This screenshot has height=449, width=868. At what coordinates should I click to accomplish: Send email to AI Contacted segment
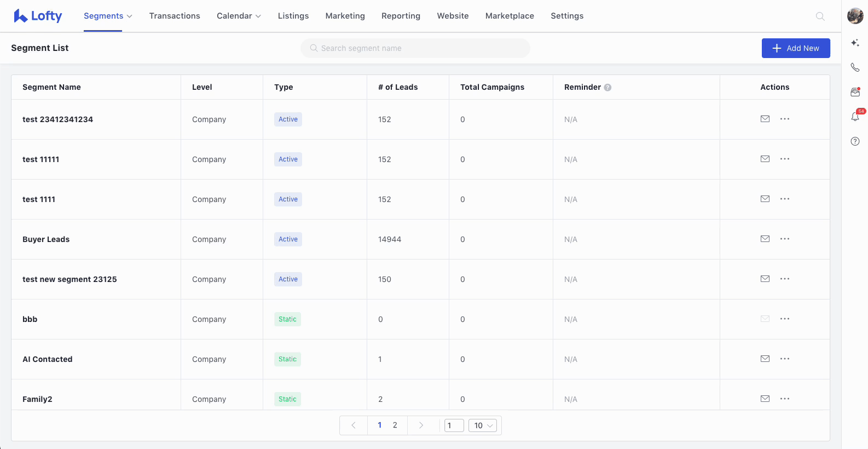(765, 359)
